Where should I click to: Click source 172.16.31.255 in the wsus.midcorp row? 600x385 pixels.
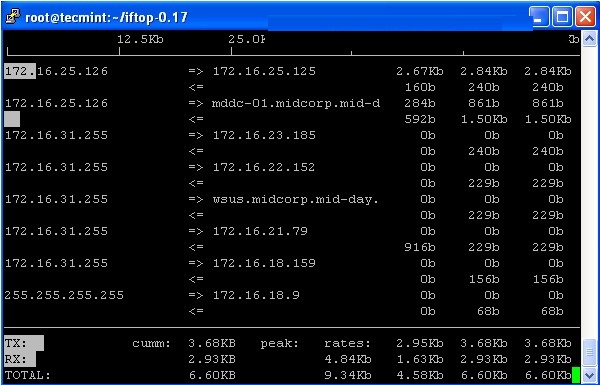tap(56, 199)
